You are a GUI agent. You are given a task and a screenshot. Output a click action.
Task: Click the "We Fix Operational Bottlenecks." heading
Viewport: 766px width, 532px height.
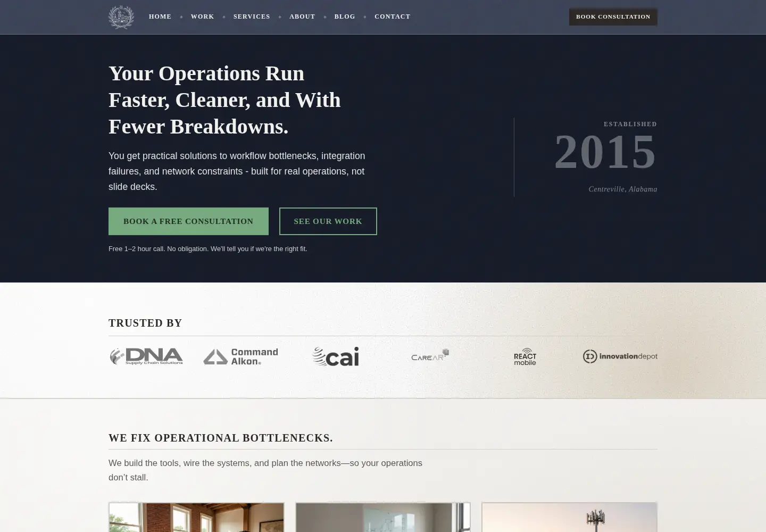click(221, 438)
